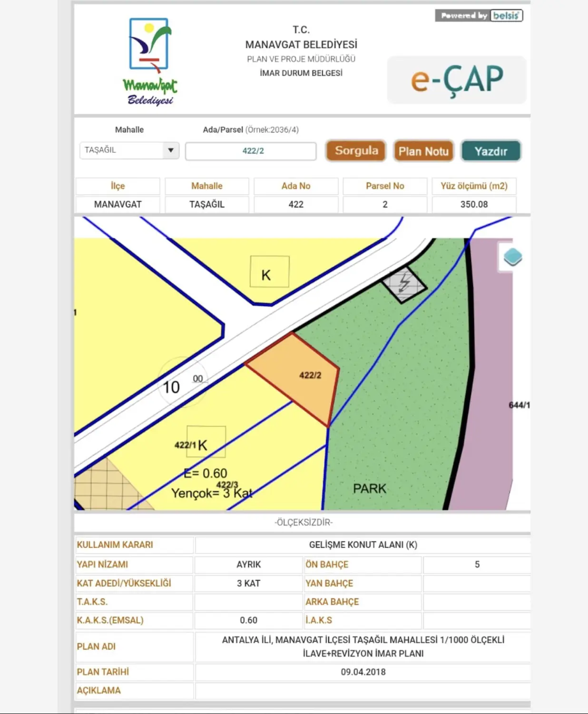Image resolution: width=588 pixels, height=714 pixels.
Task: Select the GELİŞME KONUT ALANI (K) value
Action: (x=363, y=545)
